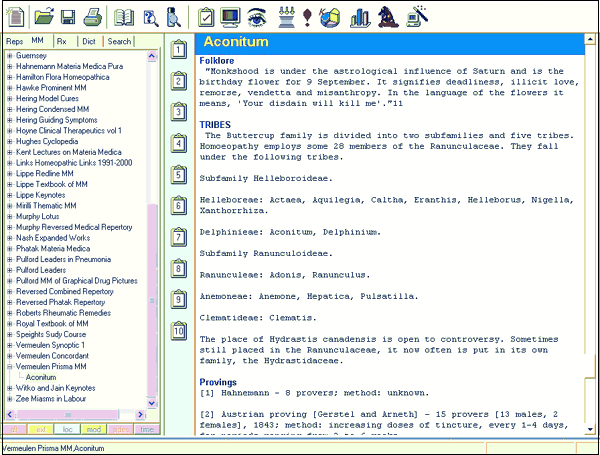The height and width of the screenshot is (455, 600).
Task: Select clipboard number 7
Action: pyautogui.click(x=179, y=237)
